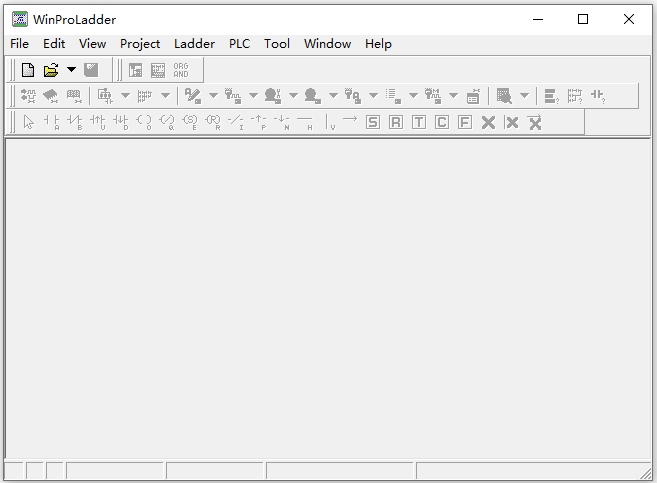657x483 pixels.
Task: Open the Edit menu
Action: click(54, 44)
